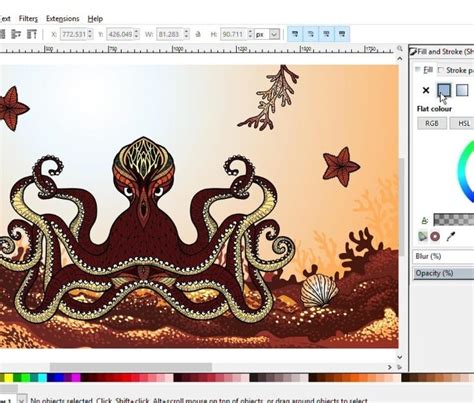Select the No paint X icon
Screen dimensions: 474x403
coord(426,90)
